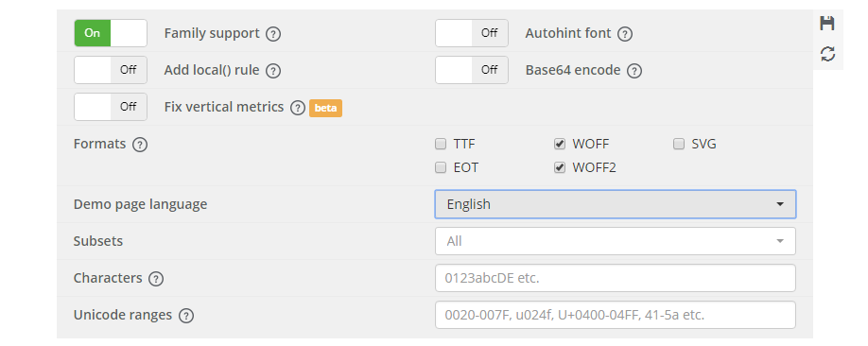The image size is (868, 346).
Task: Check the SVG format checkbox
Action: [679, 145]
